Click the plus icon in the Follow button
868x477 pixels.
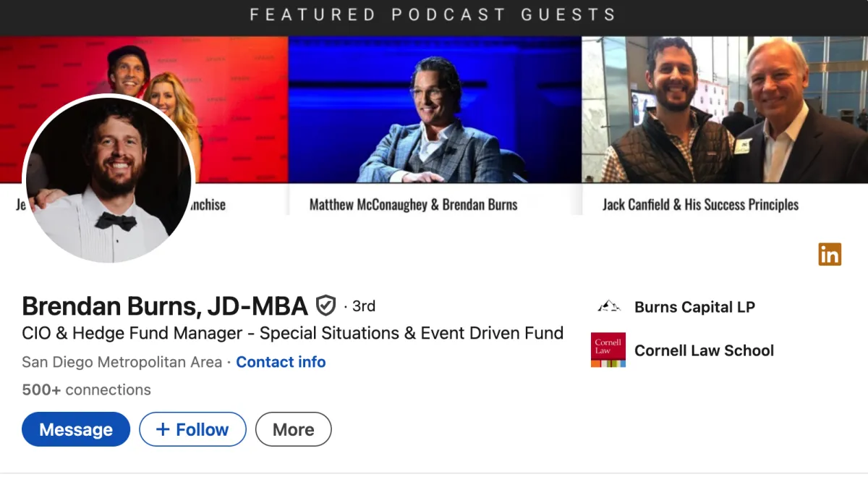(x=163, y=429)
